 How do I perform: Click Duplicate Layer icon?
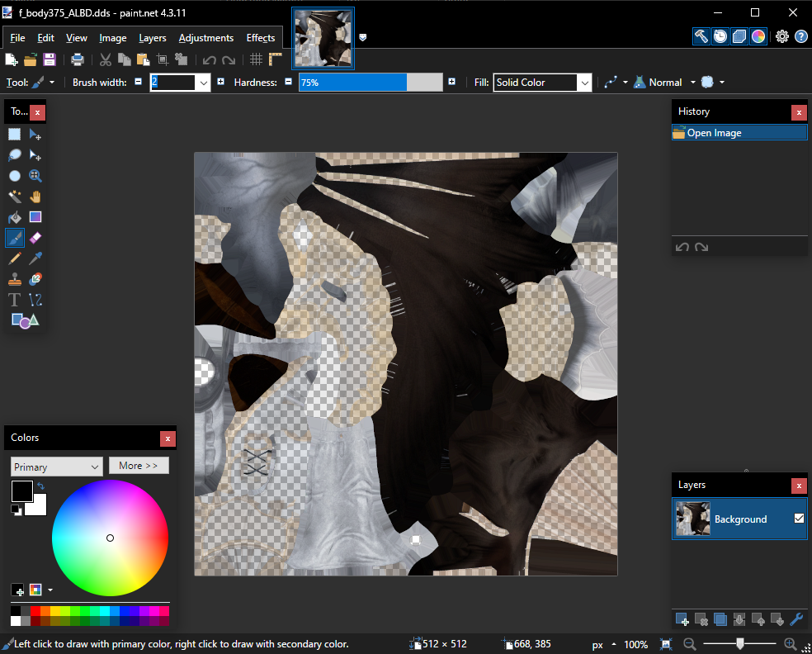pos(720,618)
